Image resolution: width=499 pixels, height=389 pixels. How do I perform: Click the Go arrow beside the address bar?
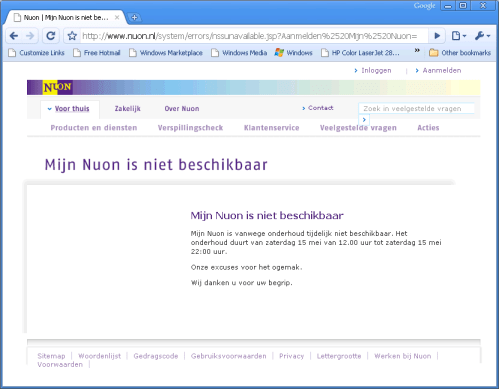437,36
